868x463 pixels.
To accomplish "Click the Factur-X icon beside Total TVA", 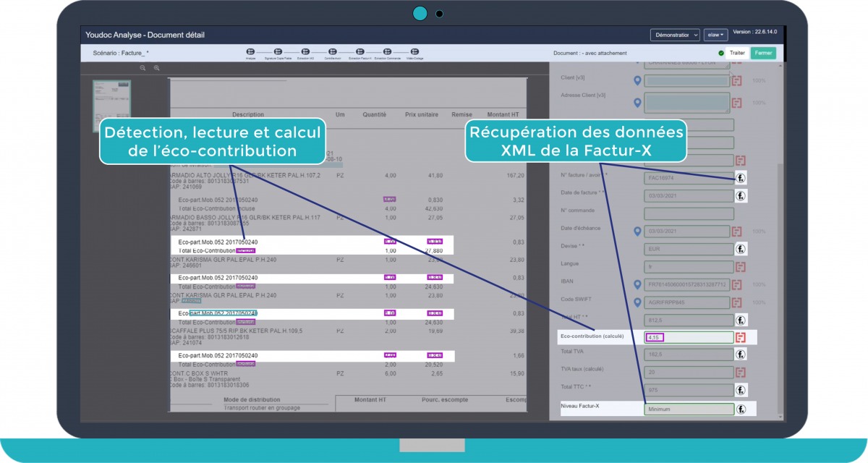I will click(x=741, y=354).
